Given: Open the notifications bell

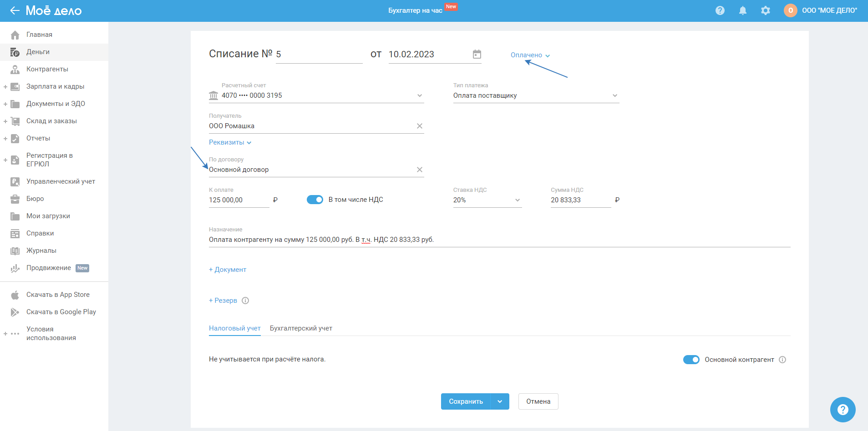Looking at the screenshot, I should point(743,10).
